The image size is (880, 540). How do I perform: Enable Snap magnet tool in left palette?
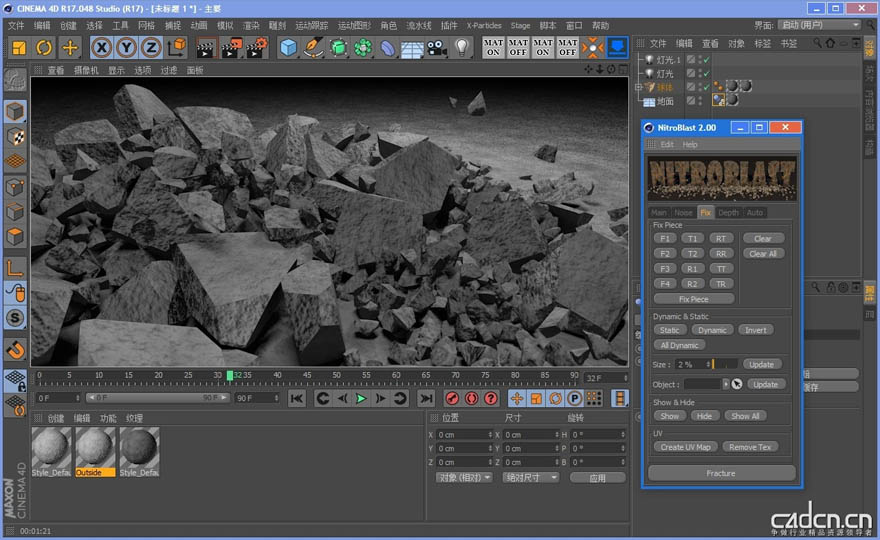click(15, 350)
